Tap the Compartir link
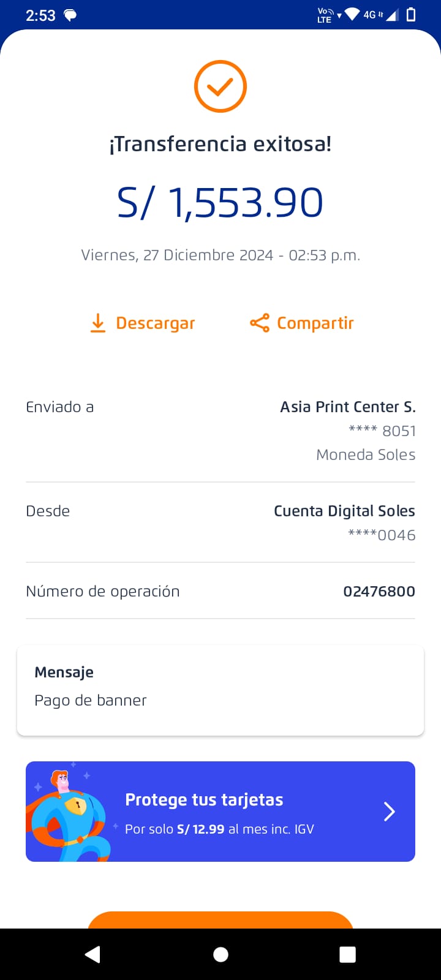Viewport: 441px width, 980px height. coord(315,323)
